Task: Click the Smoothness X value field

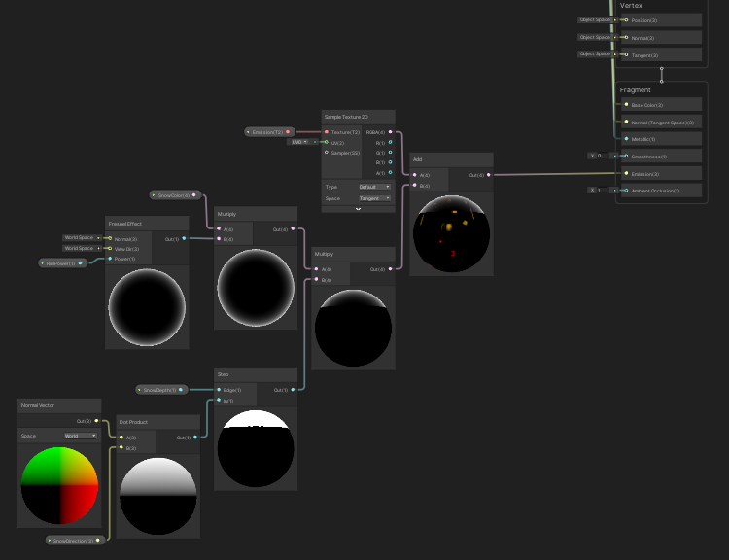Action: 603,156
